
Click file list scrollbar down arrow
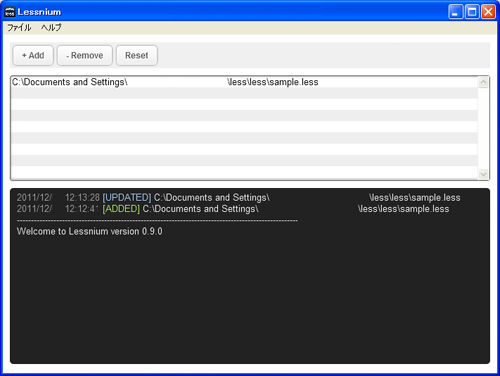point(483,174)
